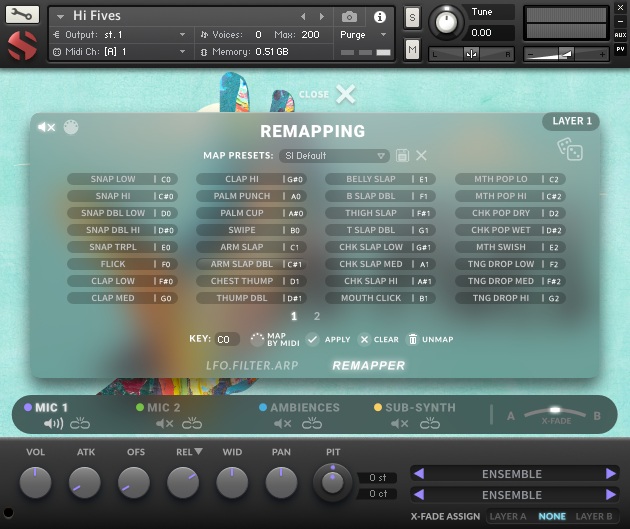Click the X-FADE A/B slider
The width and height of the screenshot is (630, 529).
point(554,413)
